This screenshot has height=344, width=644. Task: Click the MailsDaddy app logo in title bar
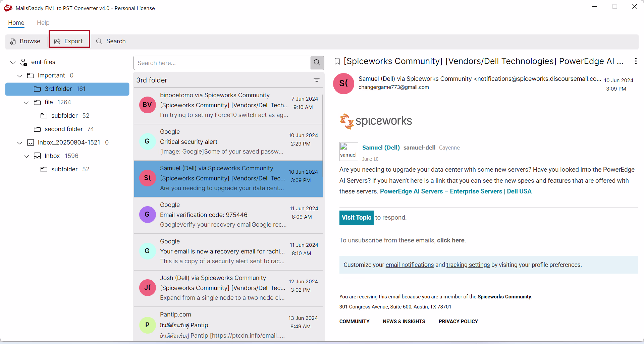[8, 8]
